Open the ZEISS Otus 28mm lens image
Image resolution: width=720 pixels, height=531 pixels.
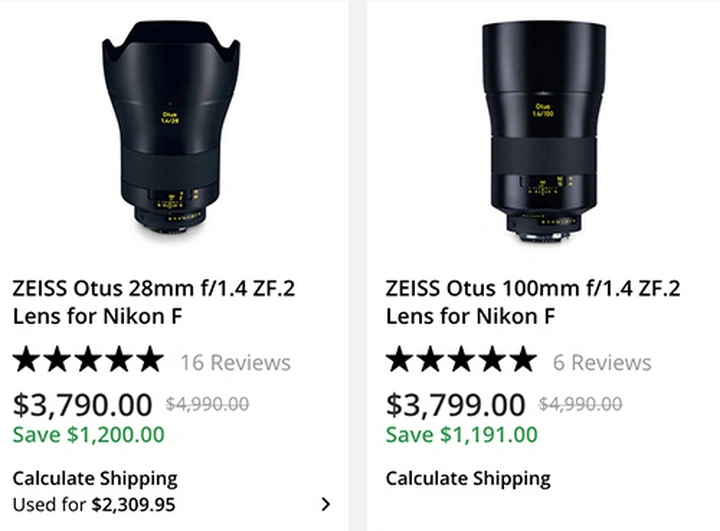pos(170,128)
